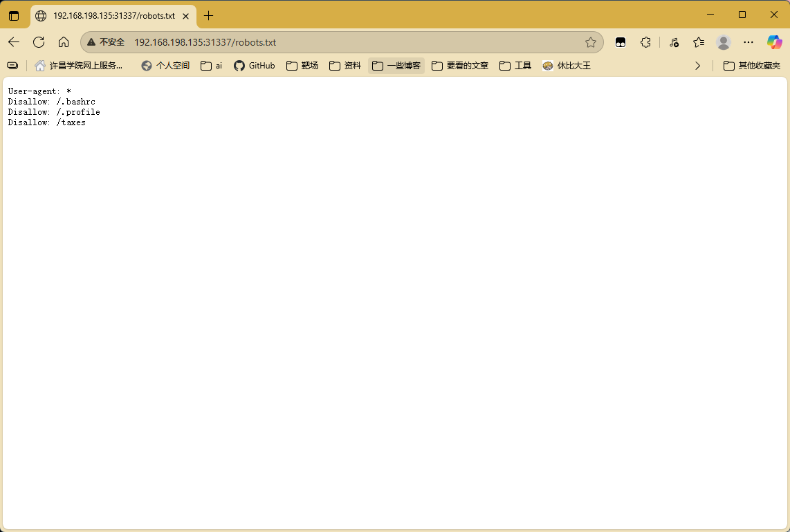Select the 192.168.198.135:31337/robots.txt tab
The width and height of the screenshot is (790, 532).
[111, 15]
